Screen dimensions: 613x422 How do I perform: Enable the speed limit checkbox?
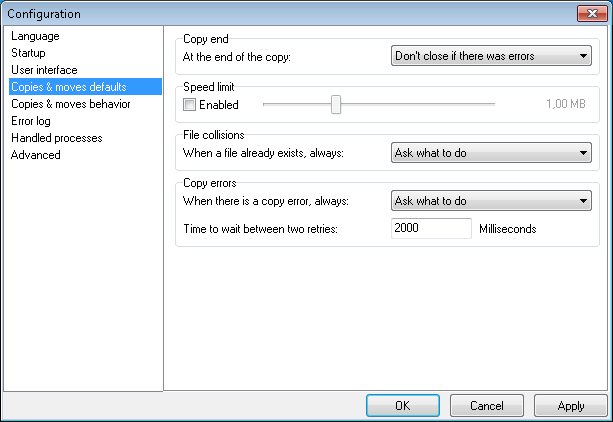[191, 104]
